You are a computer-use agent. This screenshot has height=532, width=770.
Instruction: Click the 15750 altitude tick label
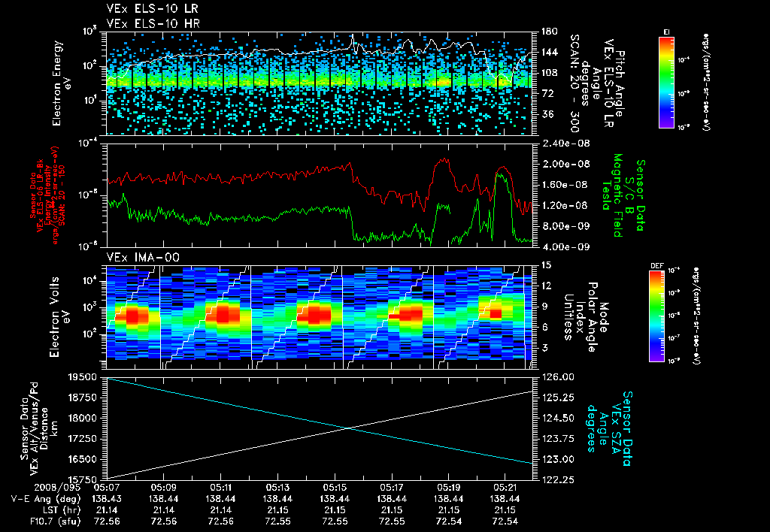83,479
